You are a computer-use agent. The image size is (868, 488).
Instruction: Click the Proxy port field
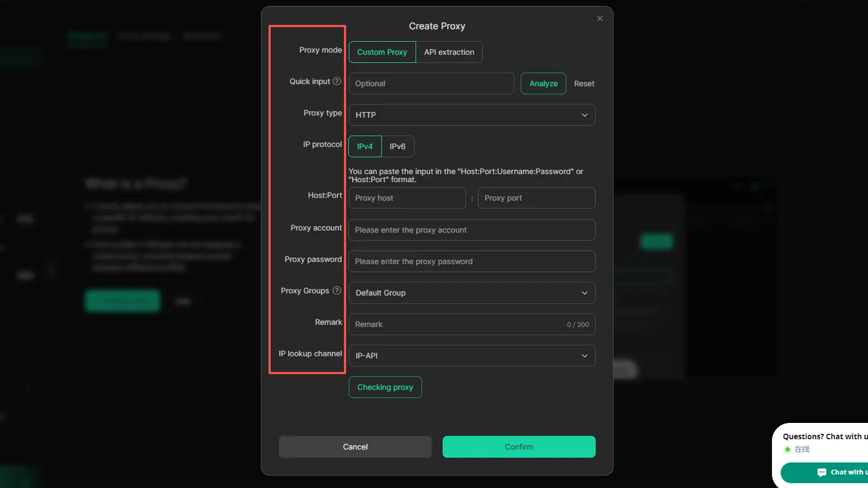click(x=536, y=198)
